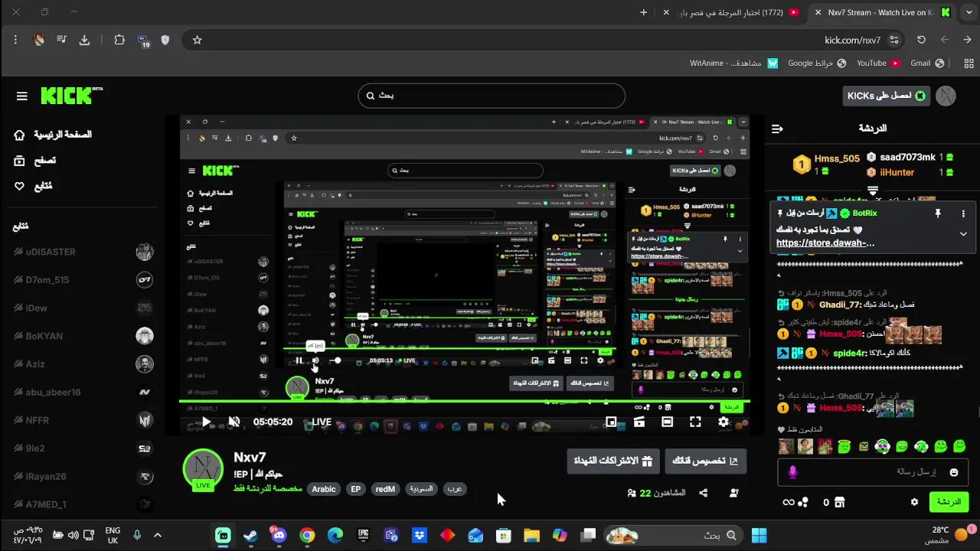This screenshot has width=980, height=551.
Task: Collapse the chat panel with the arrow icon
Action: pyautogui.click(x=777, y=129)
